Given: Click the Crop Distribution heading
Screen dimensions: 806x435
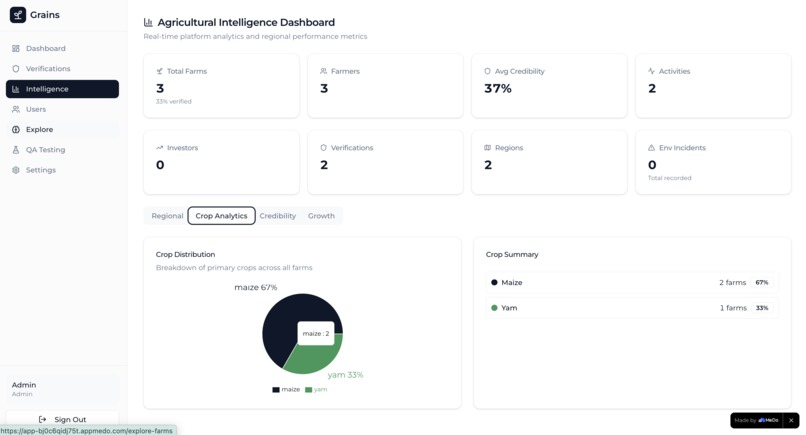Looking at the screenshot, I should pyautogui.click(x=185, y=254).
